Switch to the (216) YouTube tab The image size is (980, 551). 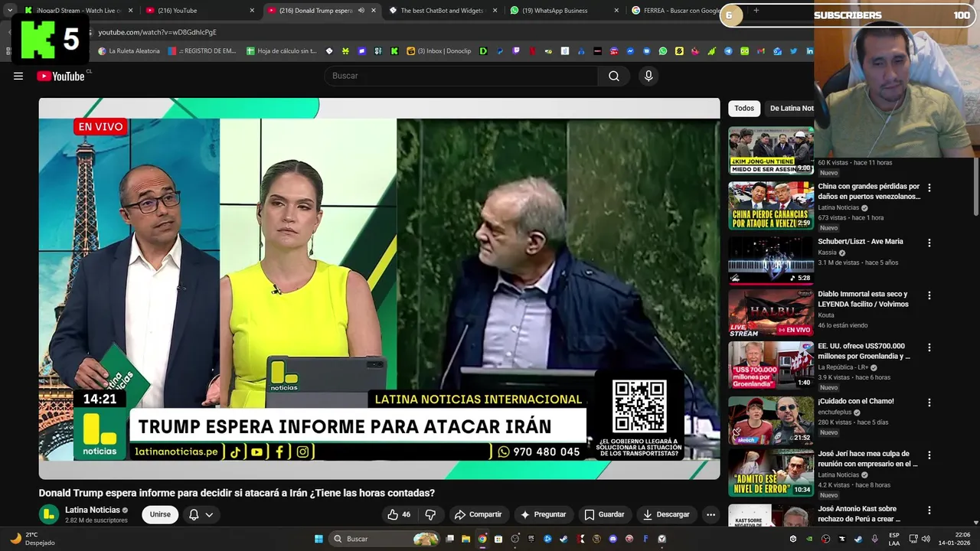201,11
